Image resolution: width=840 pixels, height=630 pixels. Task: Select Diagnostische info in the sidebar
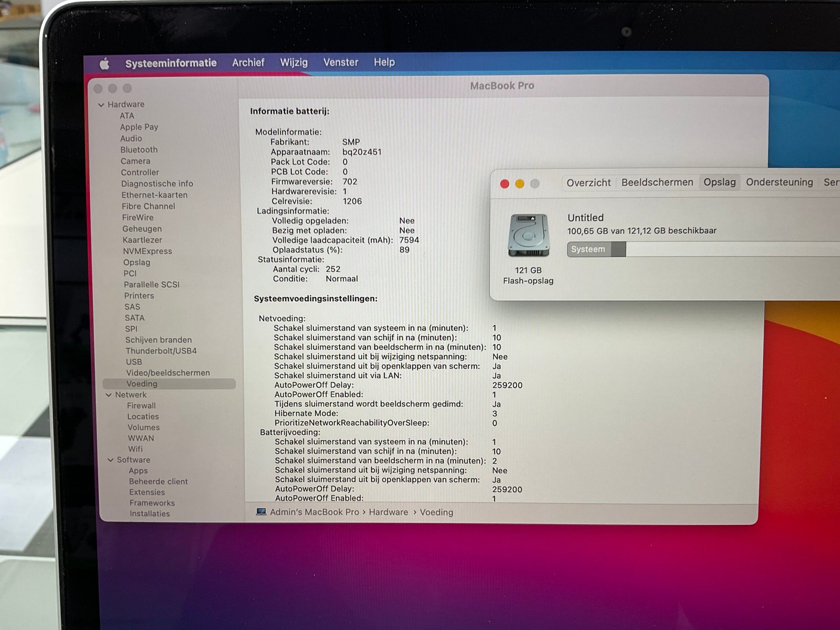157,184
